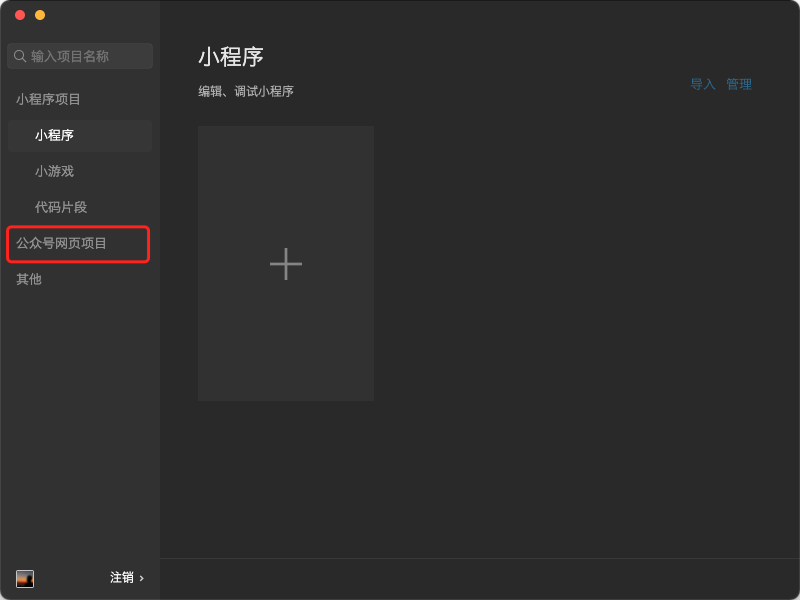Close the window with the red button
This screenshot has height=600, width=800.
tap(20, 15)
